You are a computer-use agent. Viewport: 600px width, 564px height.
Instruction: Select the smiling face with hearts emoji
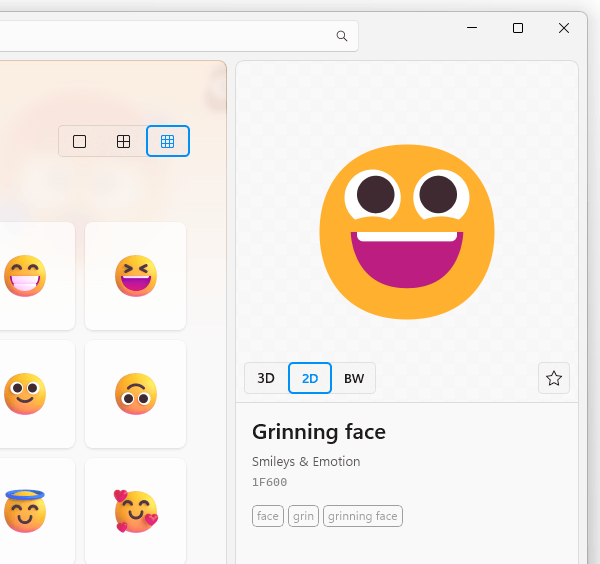coord(135,511)
